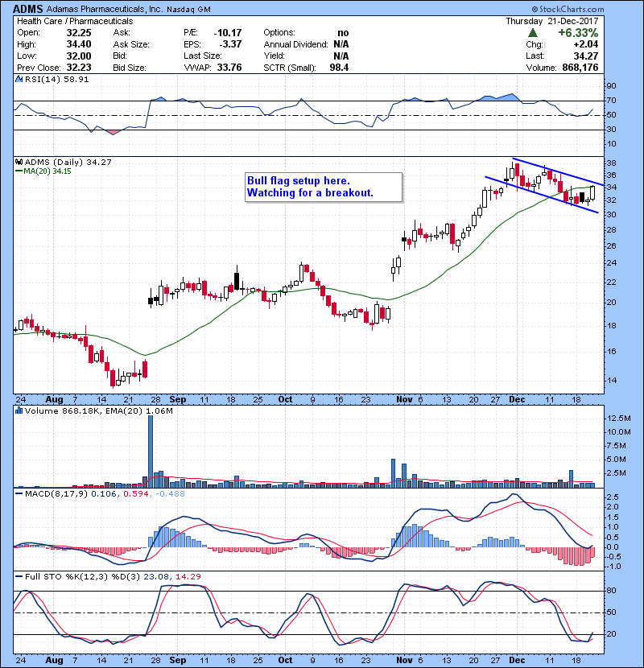
Task: Click the Options value no
Action: point(343,33)
